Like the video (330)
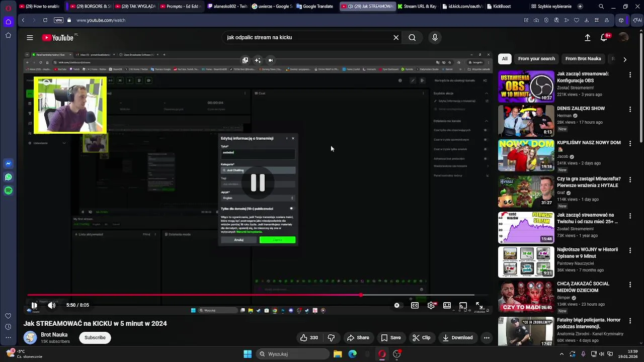Image resolution: width=644 pixels, height=362 pixels. (x=309, y=338)
